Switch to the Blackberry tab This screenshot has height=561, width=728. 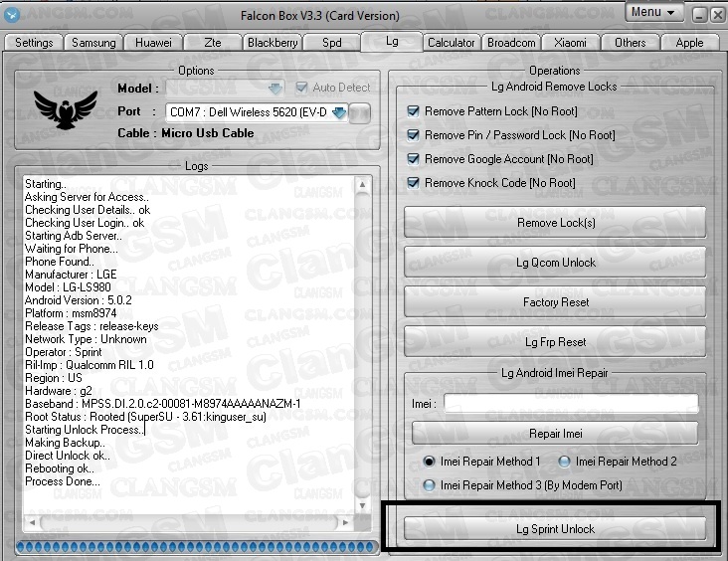[x=273, y=43]
